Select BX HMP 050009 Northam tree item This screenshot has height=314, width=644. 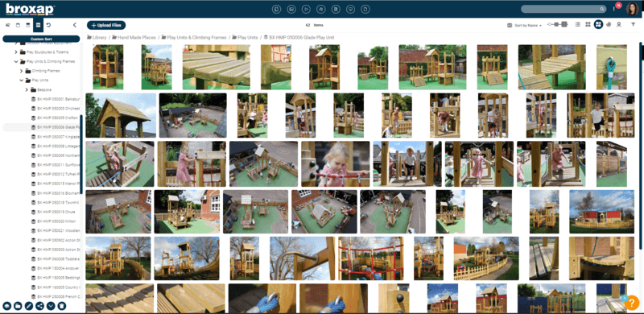click(x=56, y=155)
